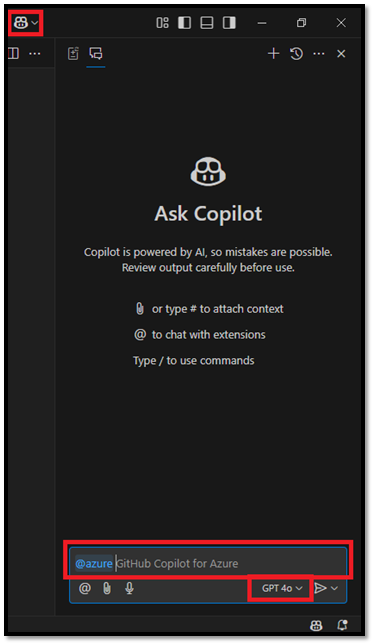Expand send options chevron beside send button
The width and height of the screenshot is (374, 644).
click(335, 588)
